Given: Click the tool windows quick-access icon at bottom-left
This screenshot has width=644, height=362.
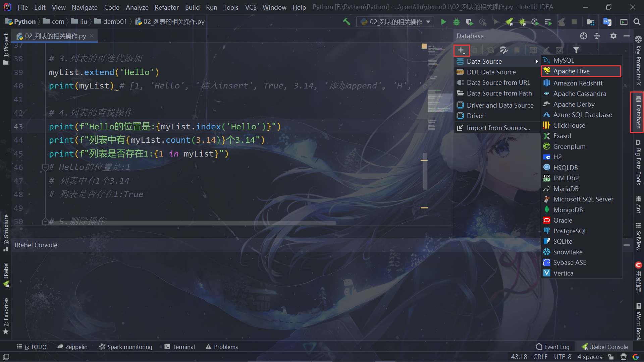Looking at the screenshot, I should pos(6,357).
